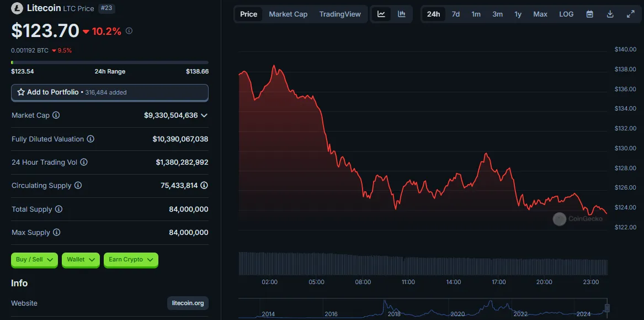Switch to line chart view icon
The image size is (644, 320).
(x=381, y=14)
